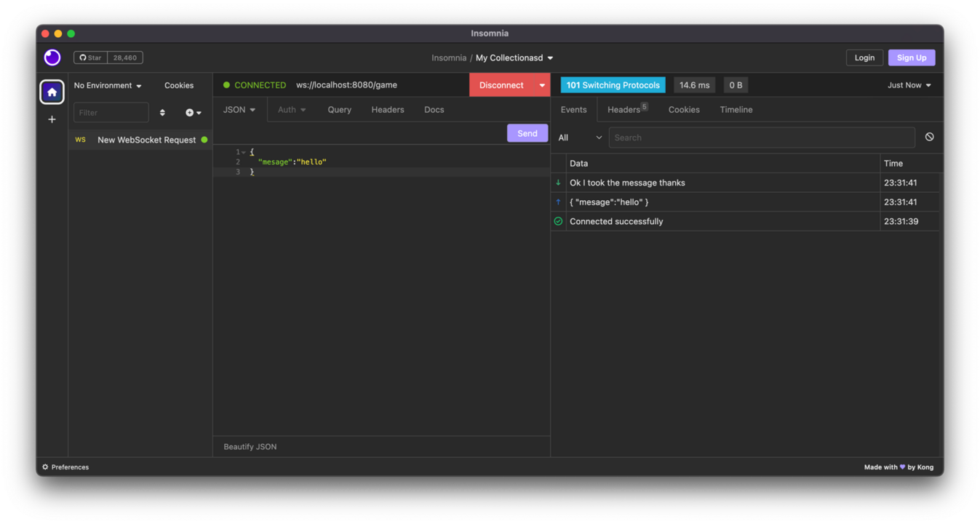Expand the All events filter dropdown
This screenshot has width=980, height=524.
click(580, 138)
